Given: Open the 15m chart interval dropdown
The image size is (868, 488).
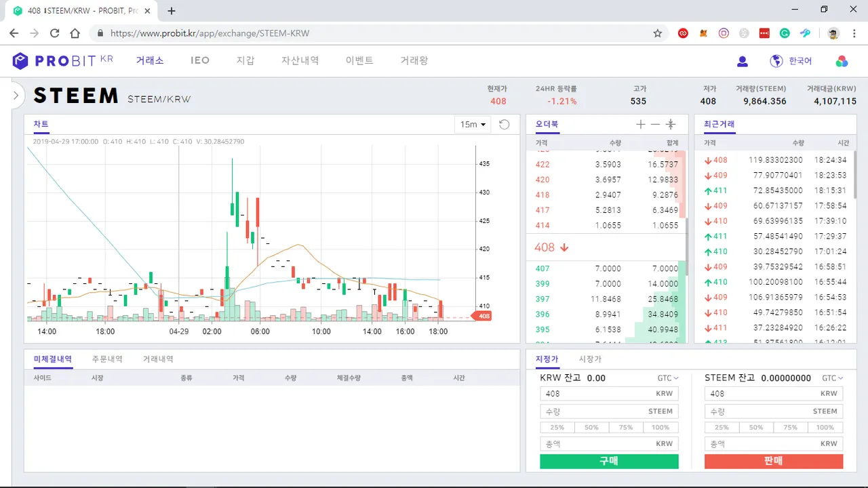Looking at the screenshot, I should click(x=473, y=125).
